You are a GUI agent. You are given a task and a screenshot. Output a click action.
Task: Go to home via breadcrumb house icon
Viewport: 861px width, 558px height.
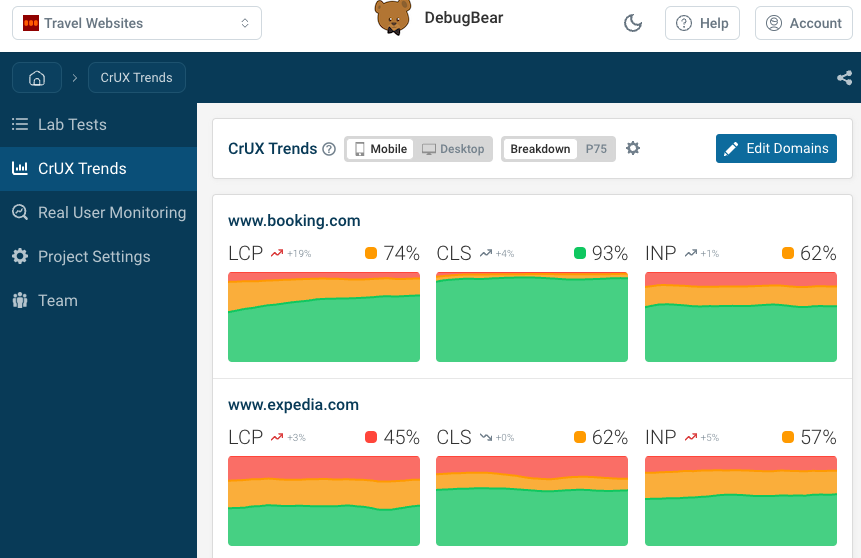coord(37,77)
